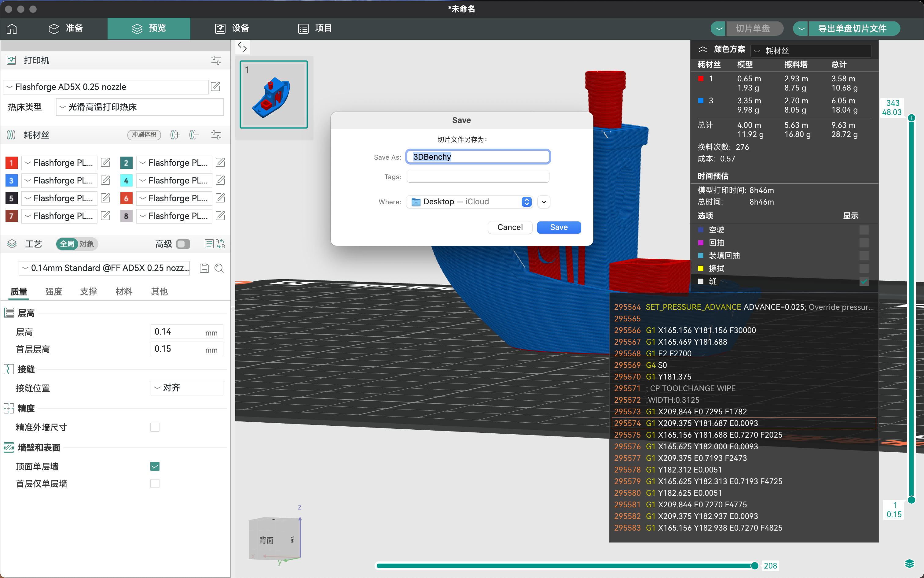The width and height of the screenshot is (924, 578).
Task: Switch to the 项目 (Project) tab
Action: click(x=315, y=28)
